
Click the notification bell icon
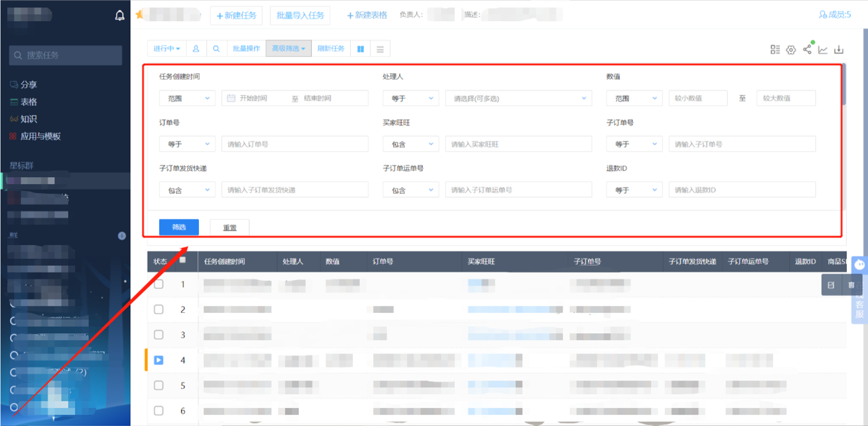click(119, 16)
